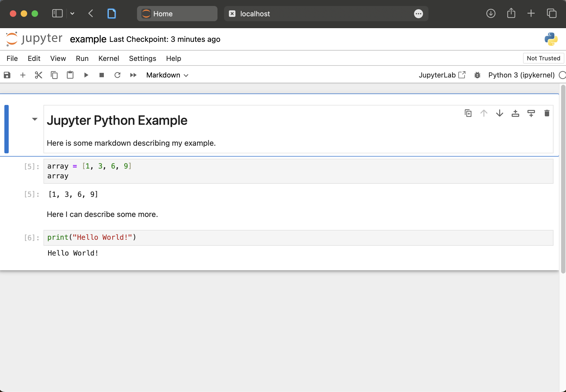Duplicate the cell in the cell toolbar
This screenshot has width=566, height=392.
click(468, 113)
